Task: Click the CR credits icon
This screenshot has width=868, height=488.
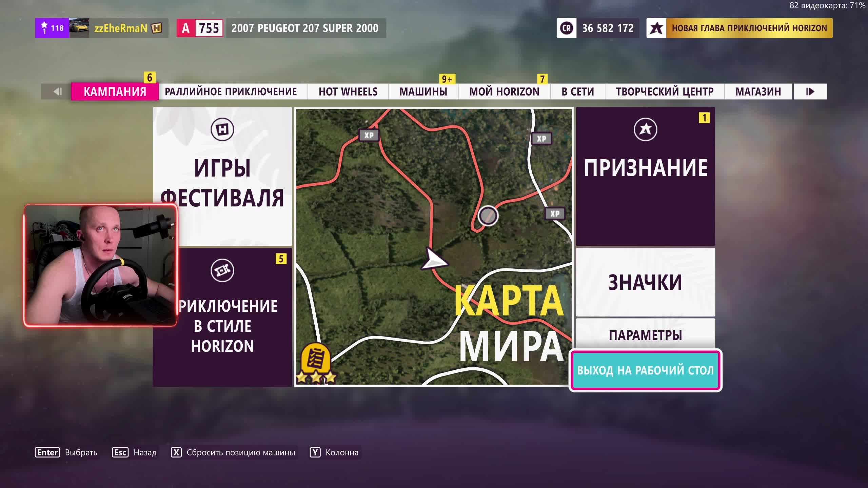Action: click(x=567, y=28)
